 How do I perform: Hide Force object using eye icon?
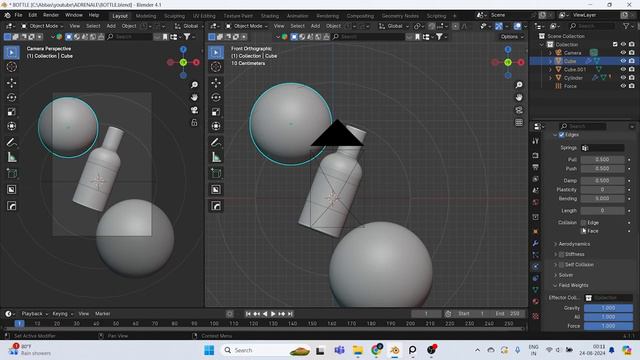pyautogui.click(x=623, y=86)
